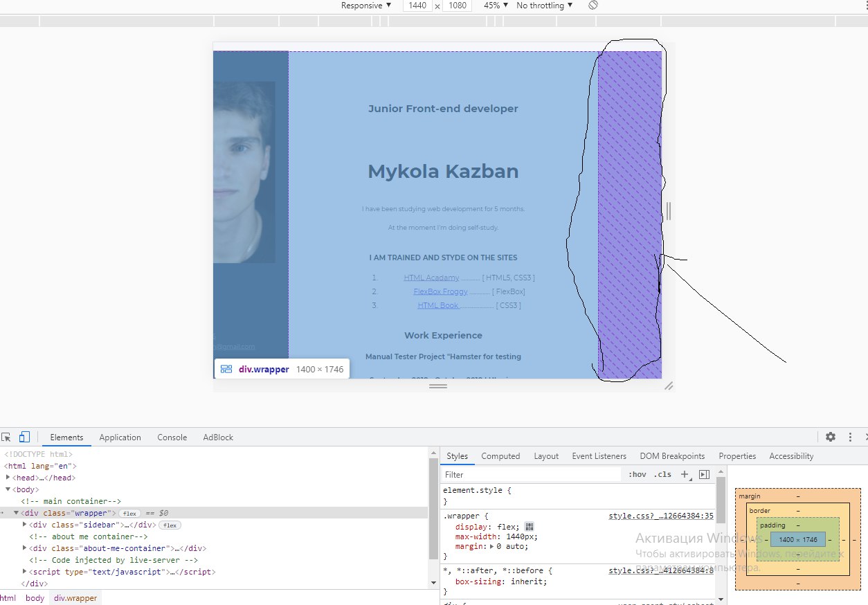Click the viewport width field showing 1440
This screenshot has width=868, height=605.
[417, 5]
